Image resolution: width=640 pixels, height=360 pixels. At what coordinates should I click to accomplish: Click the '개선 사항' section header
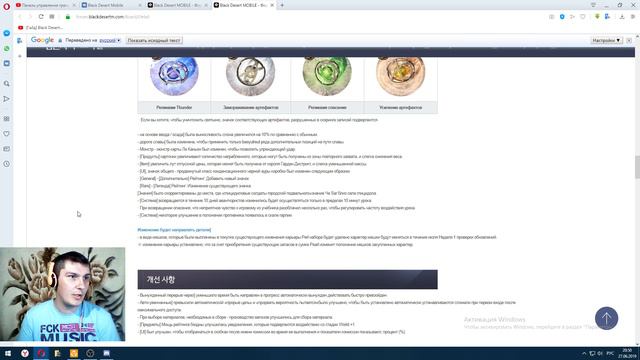[287, 280]
